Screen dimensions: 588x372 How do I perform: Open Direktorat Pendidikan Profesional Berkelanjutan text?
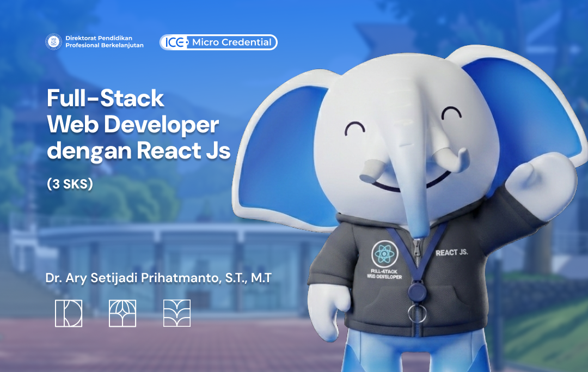coord(104,41)
